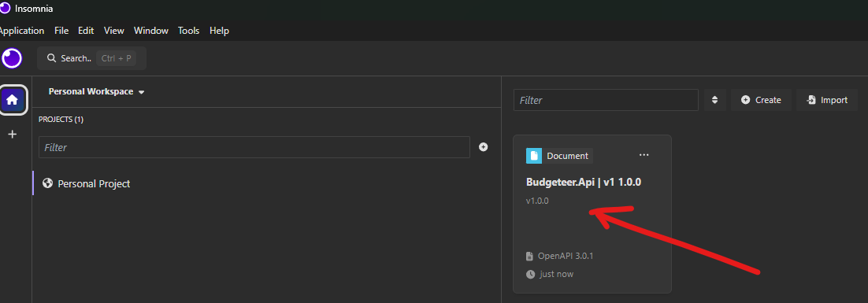Open the Window menu

pos(151,31)
